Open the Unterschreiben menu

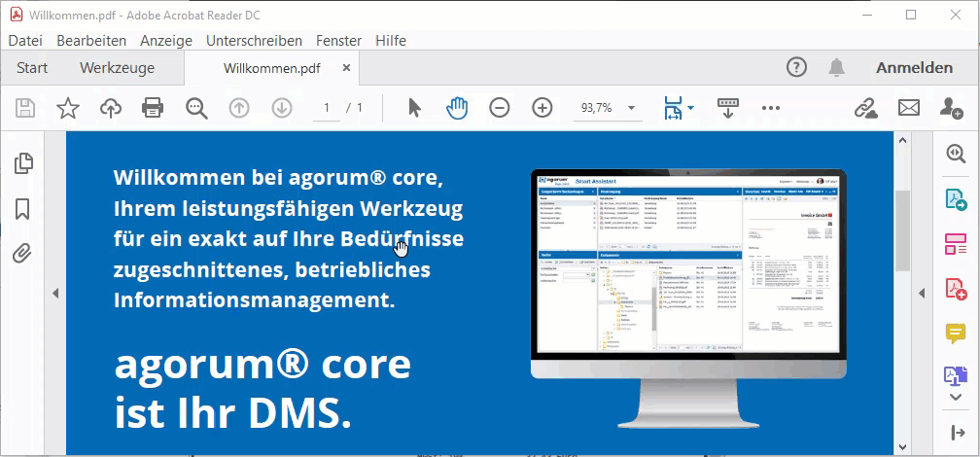click(x=255, y=41)
